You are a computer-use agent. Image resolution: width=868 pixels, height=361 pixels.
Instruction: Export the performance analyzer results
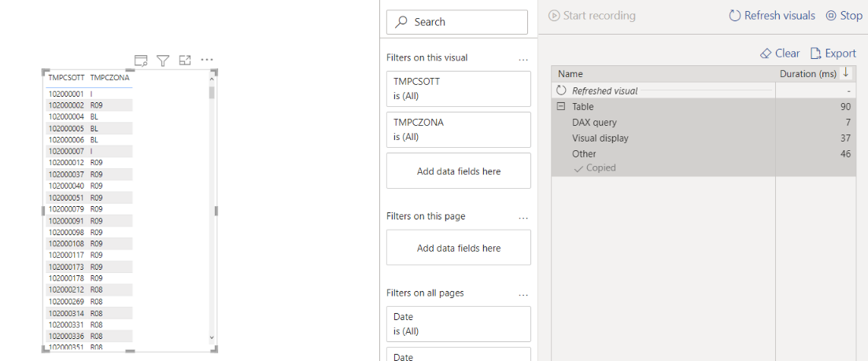coord(833,53)
